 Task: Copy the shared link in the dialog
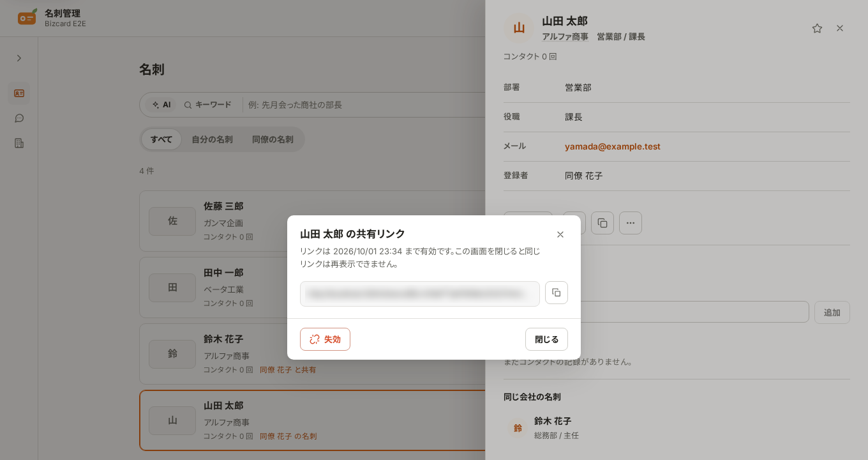[x=557, y=293]
